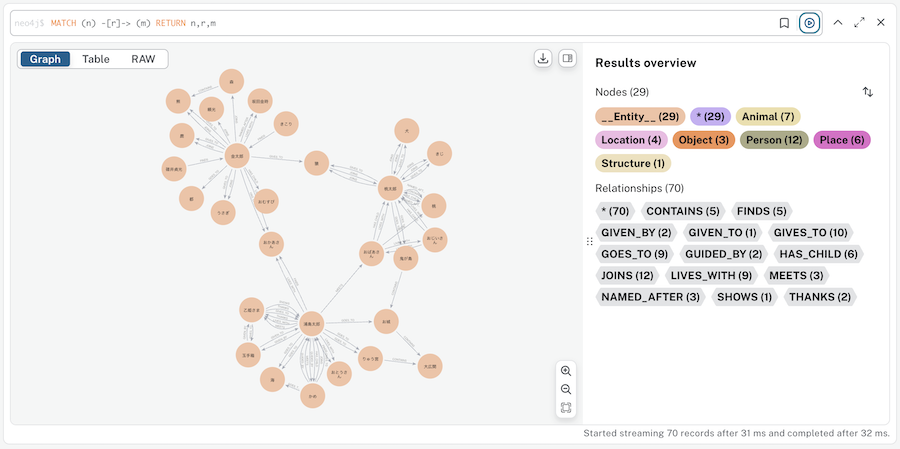Image resolution: width=900 pixels, height=449 pixels.
Task: Grab the side panel resize handle
Action: point(589,241)
